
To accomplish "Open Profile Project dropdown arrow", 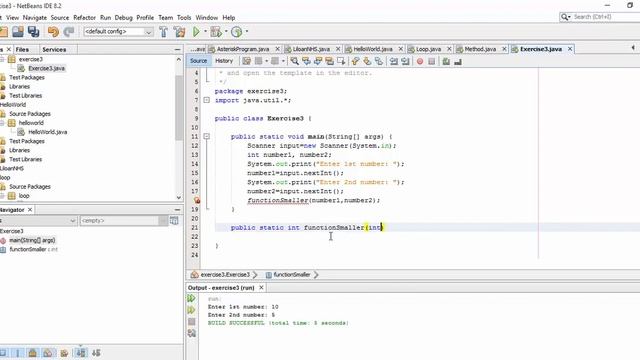I will click(247, 31).
